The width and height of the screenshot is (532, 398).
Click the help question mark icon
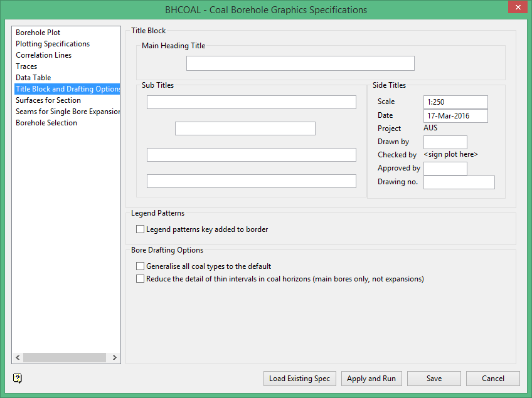(18, 378)
